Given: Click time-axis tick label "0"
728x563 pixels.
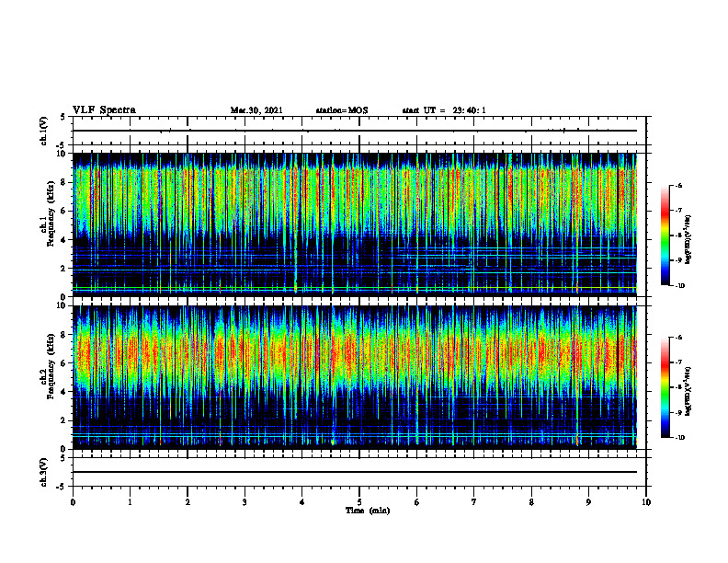Looking at the screenshot, I should pos(73,502).
